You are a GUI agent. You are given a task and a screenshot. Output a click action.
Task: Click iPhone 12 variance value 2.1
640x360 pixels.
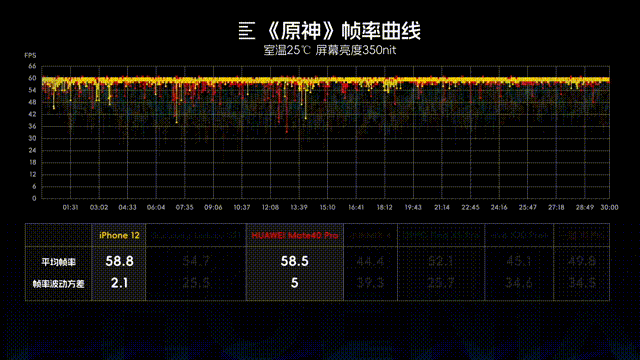119,283
